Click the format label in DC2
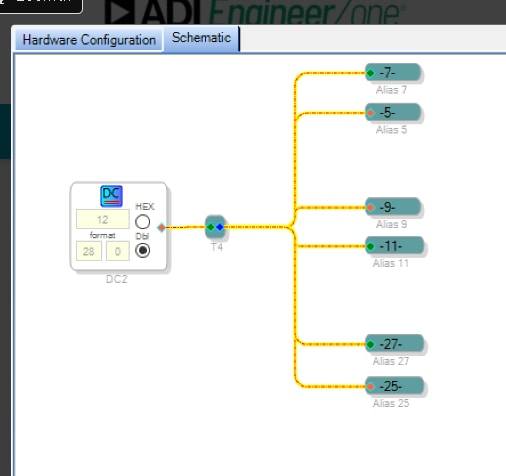The height and width of the screenshot is (476, 506). 102,235
